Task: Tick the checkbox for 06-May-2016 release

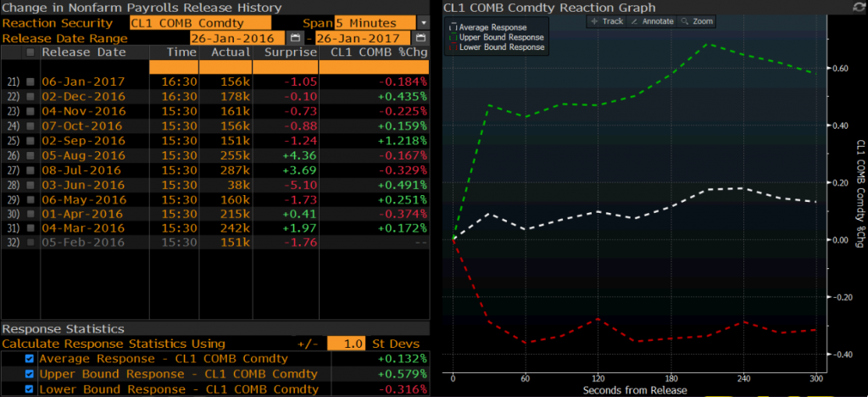Action: 31,198
